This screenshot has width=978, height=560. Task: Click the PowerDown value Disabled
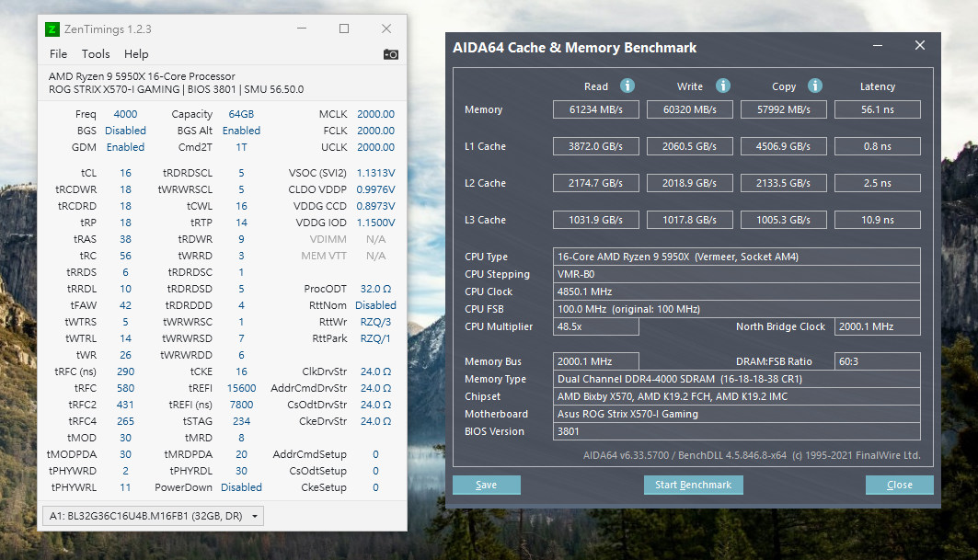pos(241,487)
